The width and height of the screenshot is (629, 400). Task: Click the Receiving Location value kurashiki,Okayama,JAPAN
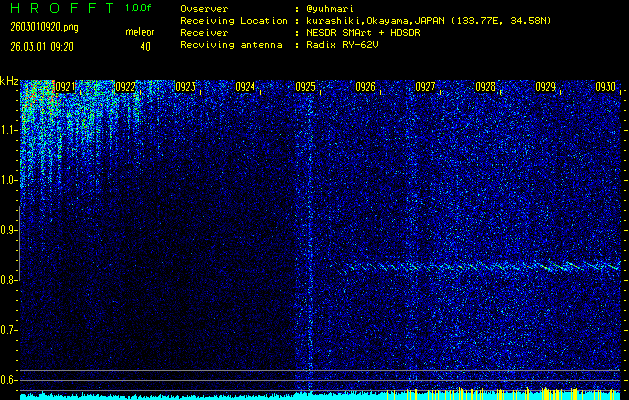(x=376, y=21)
